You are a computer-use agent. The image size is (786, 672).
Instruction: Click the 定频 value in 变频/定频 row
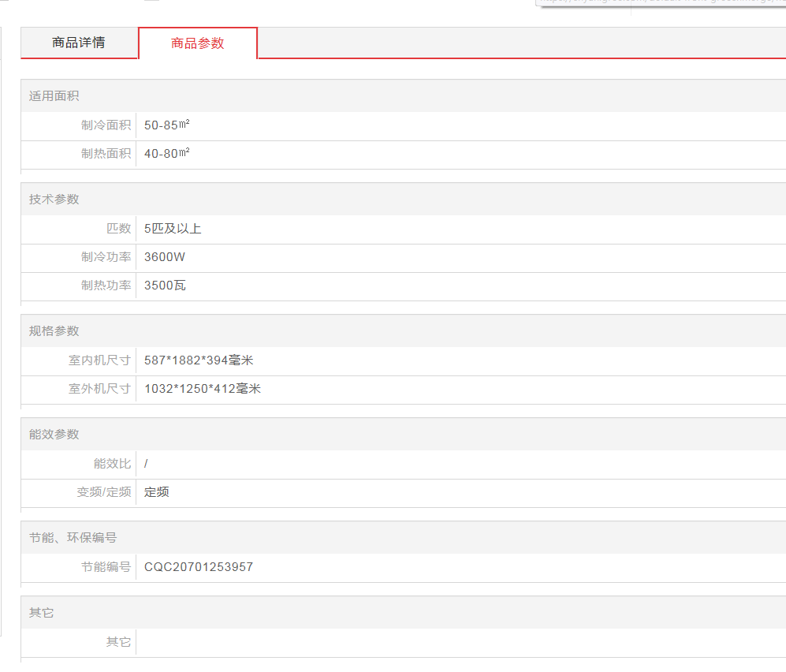click(157, 492)
